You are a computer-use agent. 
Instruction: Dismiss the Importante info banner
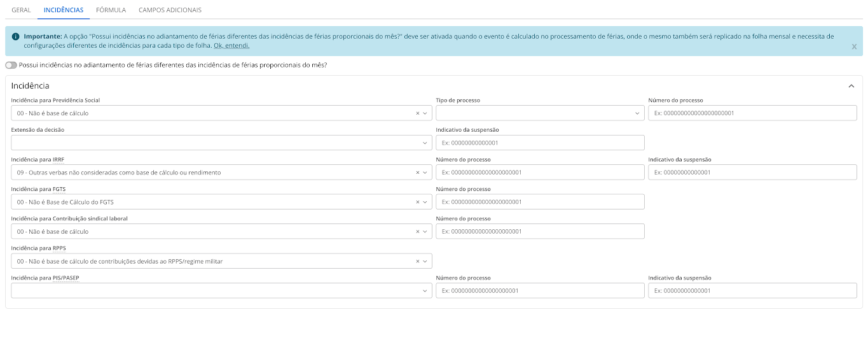(854, 46)
